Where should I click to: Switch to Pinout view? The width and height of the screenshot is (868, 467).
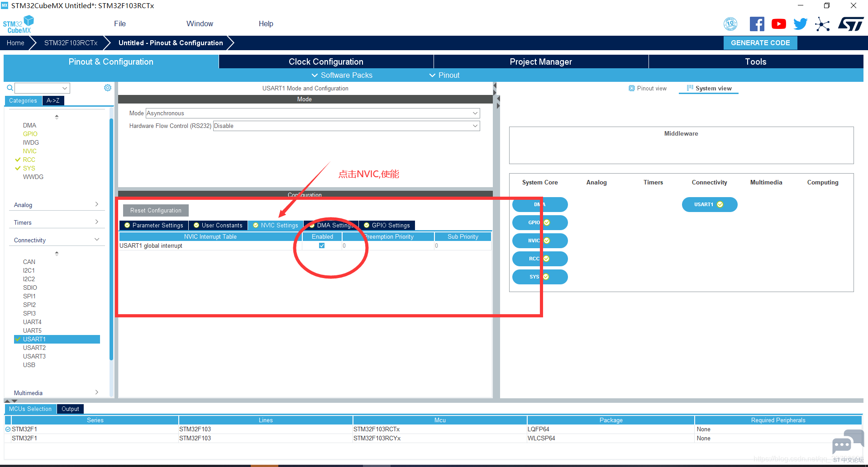(x=648, y=88)
